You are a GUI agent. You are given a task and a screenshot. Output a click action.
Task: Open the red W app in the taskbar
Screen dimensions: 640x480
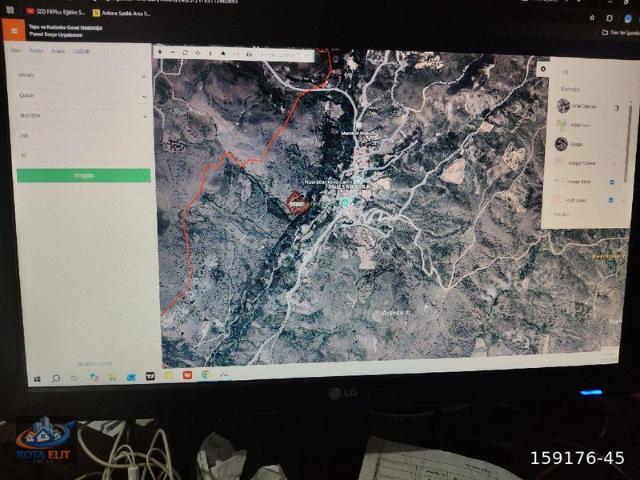tap(187, 375)
